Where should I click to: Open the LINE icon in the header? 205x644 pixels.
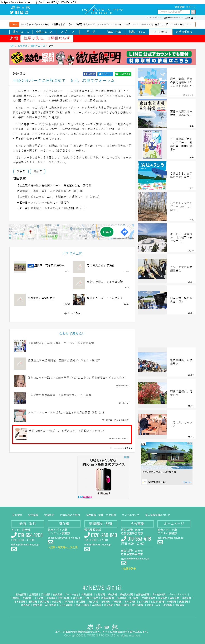22,12
